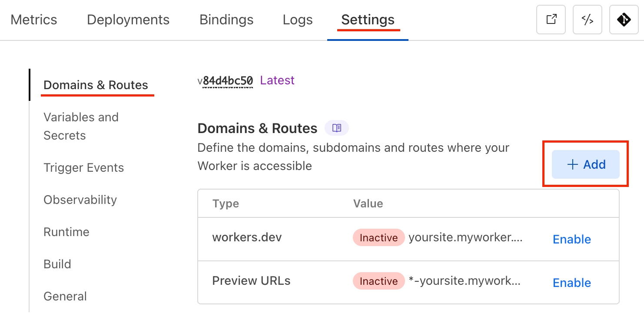Go to Variables and Secrets section

click(x=81, y=126)
